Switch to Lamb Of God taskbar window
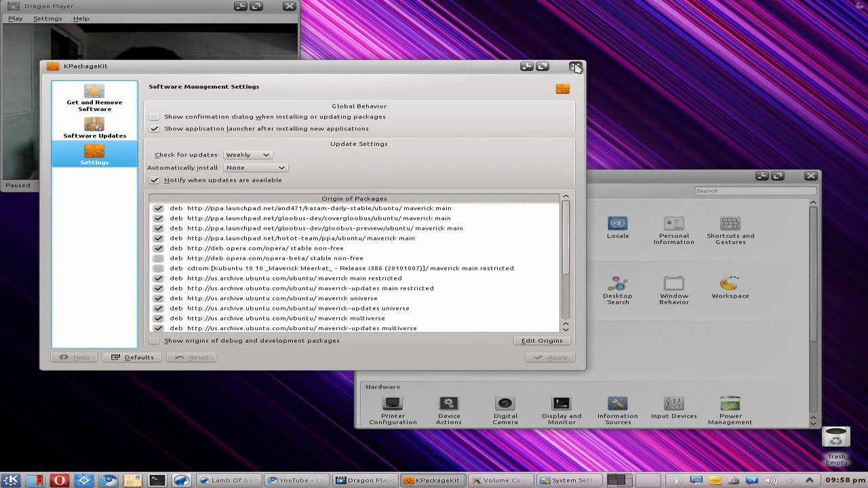This screenshot has width=868, height=488. click(229, 480)
